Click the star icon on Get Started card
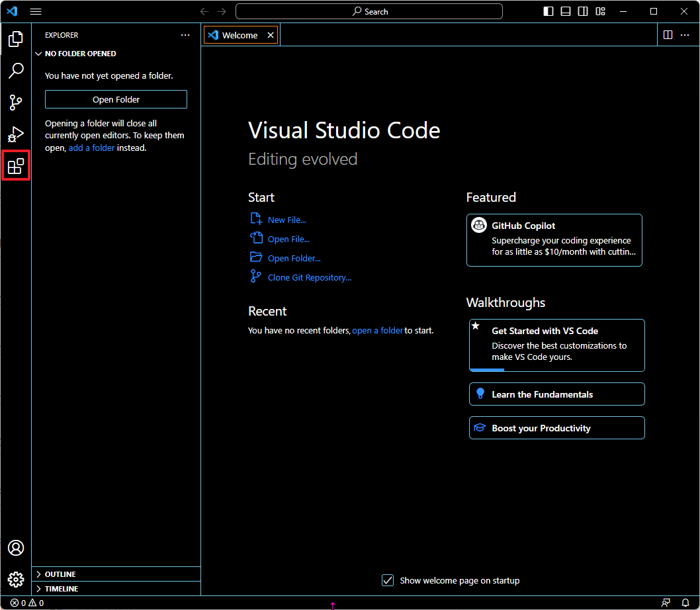 click(476, 326)
